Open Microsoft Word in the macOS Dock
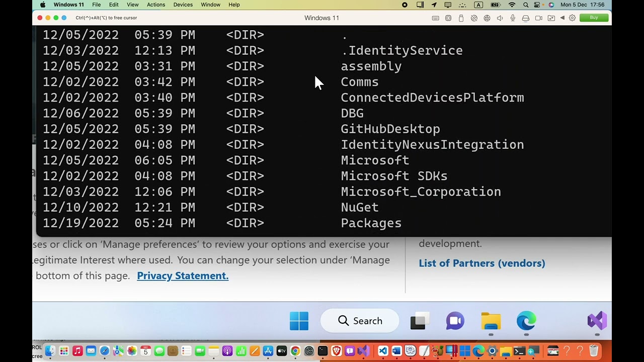Viewport: 644px width, 362px height. click(x=396, y=351)
